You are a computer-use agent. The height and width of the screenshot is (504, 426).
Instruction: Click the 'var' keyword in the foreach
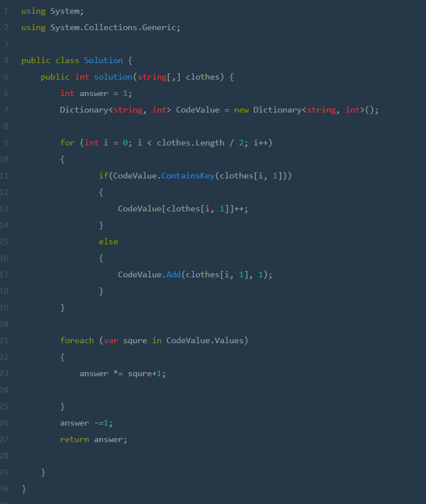(111, 341)
